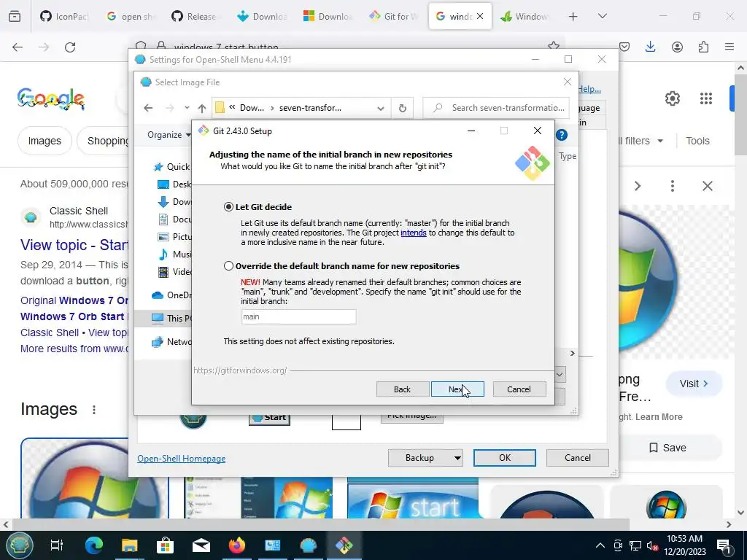
Task: Switch to the IconPack GitHub browser tab
Action: click(x=64, y=16)
